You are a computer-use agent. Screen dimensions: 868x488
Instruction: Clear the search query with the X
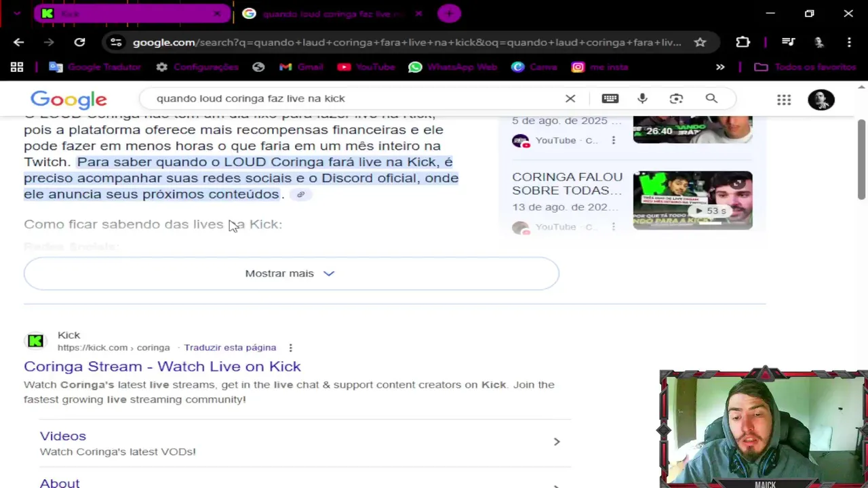(570, 98)
